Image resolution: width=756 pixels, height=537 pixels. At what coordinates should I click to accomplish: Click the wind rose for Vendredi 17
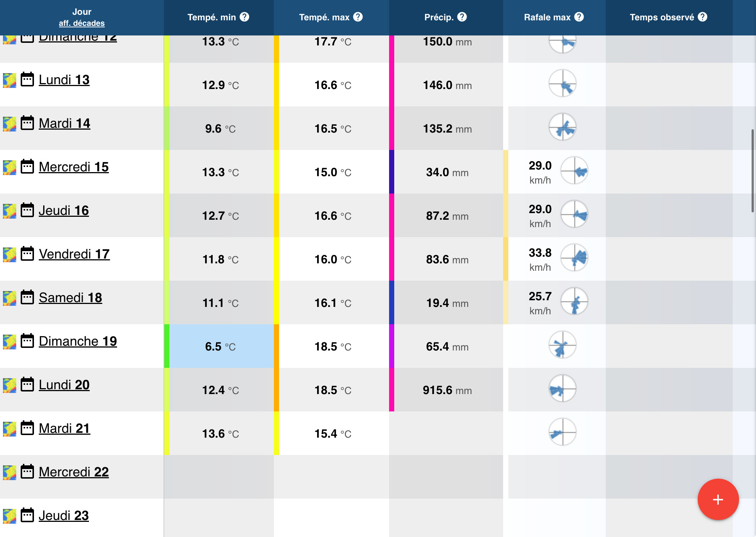[x=574, y=257]
